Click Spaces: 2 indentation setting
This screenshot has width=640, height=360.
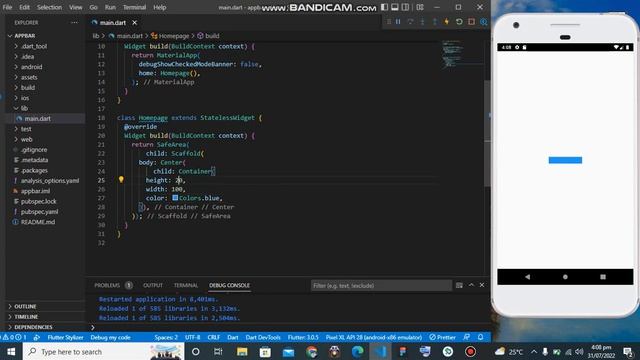[x=166, y=337]
